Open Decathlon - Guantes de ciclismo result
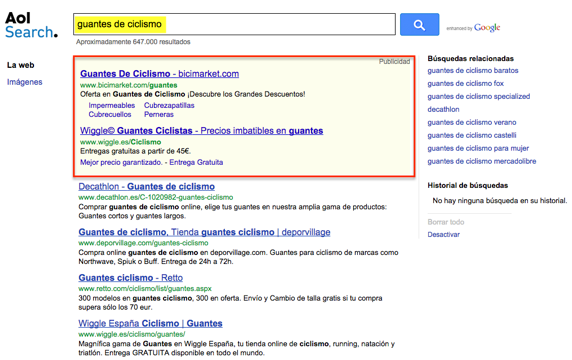 point(147,186)
